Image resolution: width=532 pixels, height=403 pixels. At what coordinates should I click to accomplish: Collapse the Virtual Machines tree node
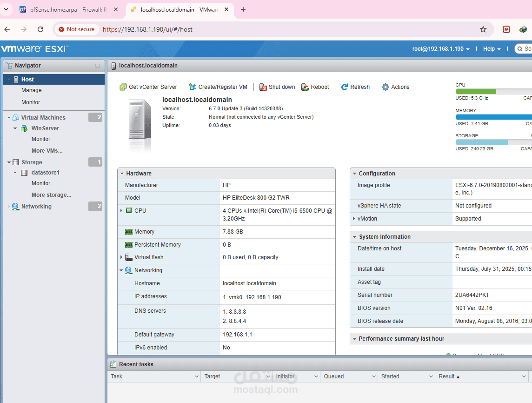point(9,117)
